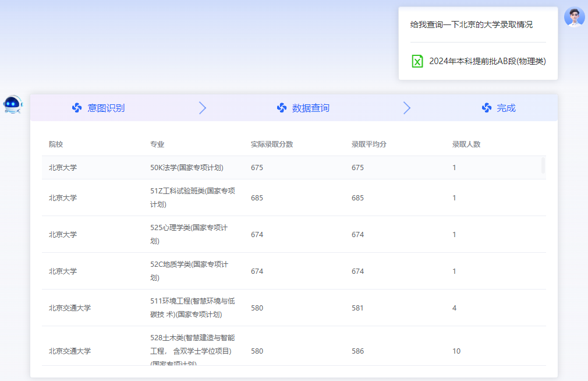Screen dimensions: 588x381
Task: Select 北京交通大学 in the 511环境工程 row
Action: [70, 308]
